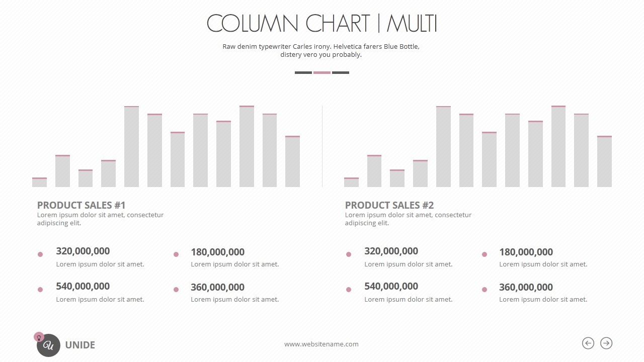The height and width of the screenshot is (362, 644).
Task: Select the right chart's 540,000,000 figure
Action: [391, 286]
